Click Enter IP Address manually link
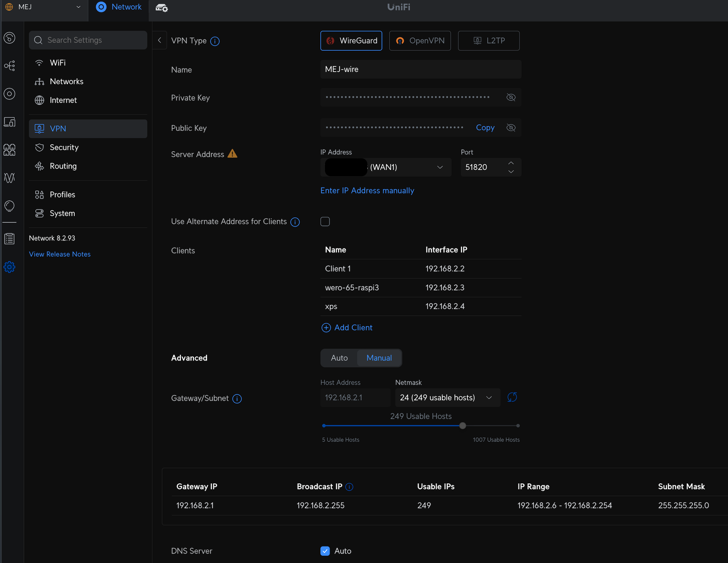Screen dimensions: 728x563 [x=367, y=190]
